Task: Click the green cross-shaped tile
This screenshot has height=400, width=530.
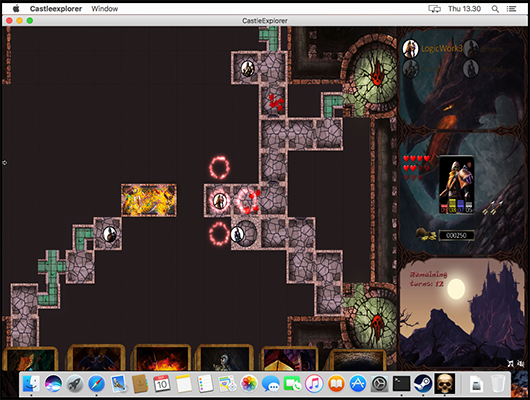Action: tap(52, 266)
